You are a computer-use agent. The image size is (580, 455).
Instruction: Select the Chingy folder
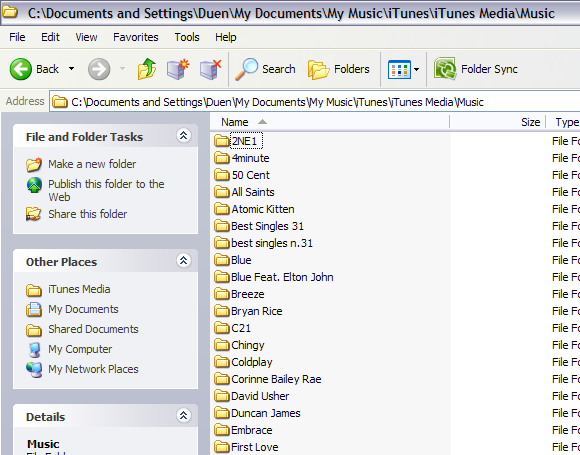[239, 345]
